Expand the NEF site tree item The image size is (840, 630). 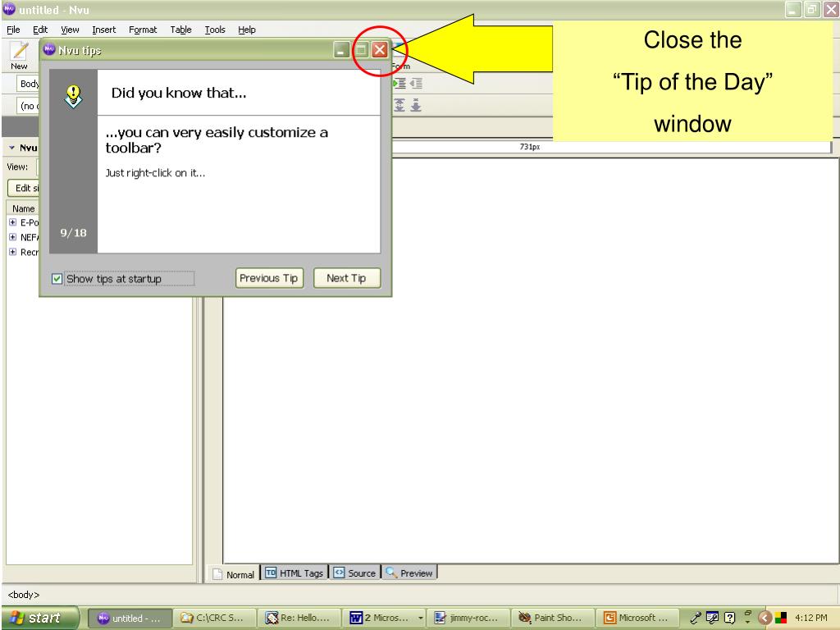(13, 237)
